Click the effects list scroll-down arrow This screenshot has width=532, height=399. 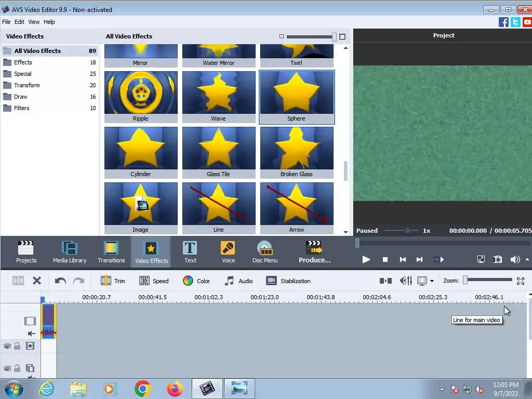(345, 232)
